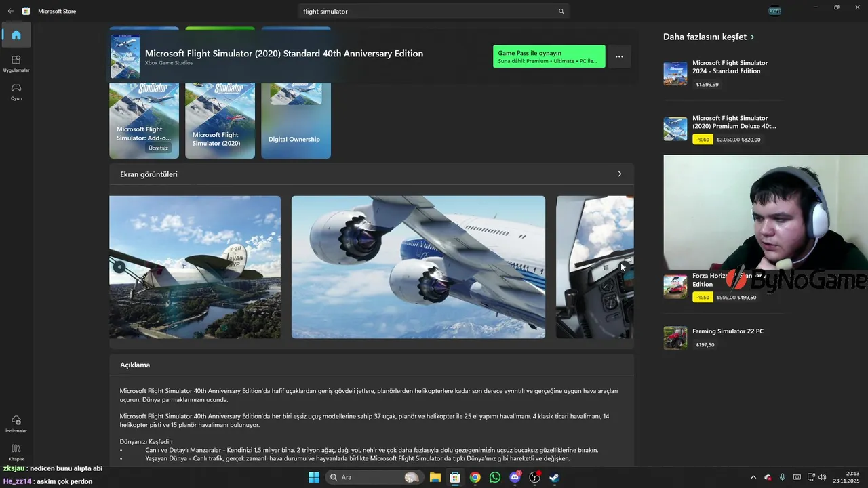Open the Windows Start menu

pyautogui.click(x=314, y=477)
